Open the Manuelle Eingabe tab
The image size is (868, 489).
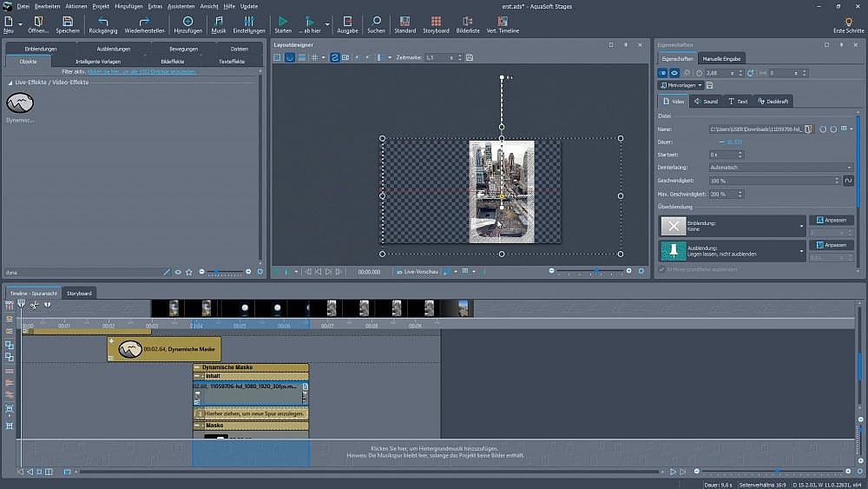point(720,58)
